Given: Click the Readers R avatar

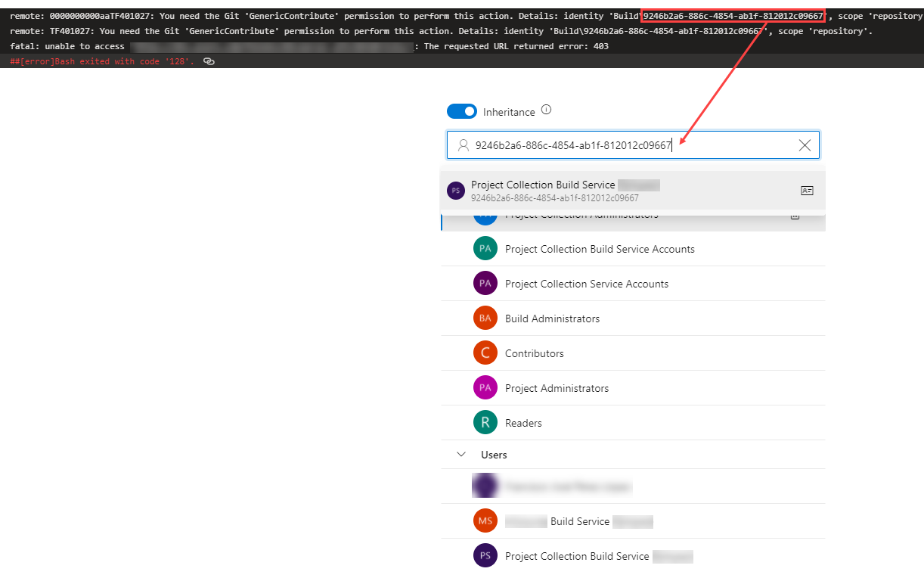Looking at the screenshot, I should coord(485,423).
